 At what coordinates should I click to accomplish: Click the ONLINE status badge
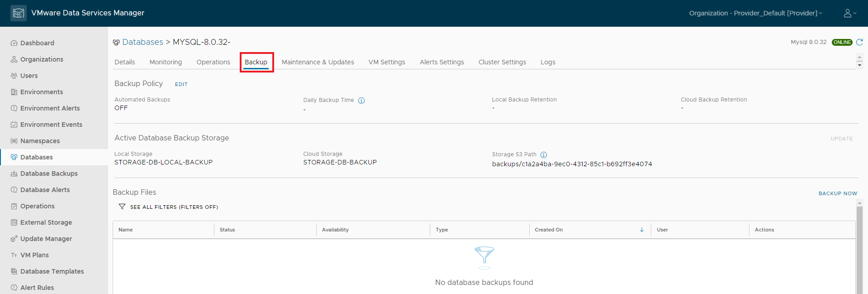[842, 42]
